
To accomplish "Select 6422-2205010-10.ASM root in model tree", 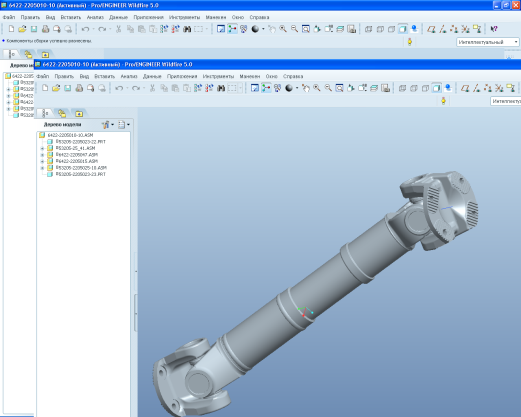I will tap(66, 135).
